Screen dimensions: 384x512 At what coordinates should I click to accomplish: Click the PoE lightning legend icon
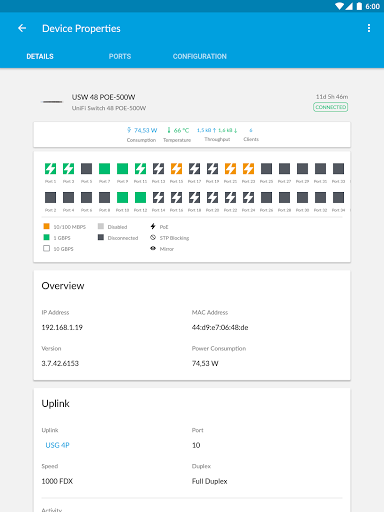[153, 226]
